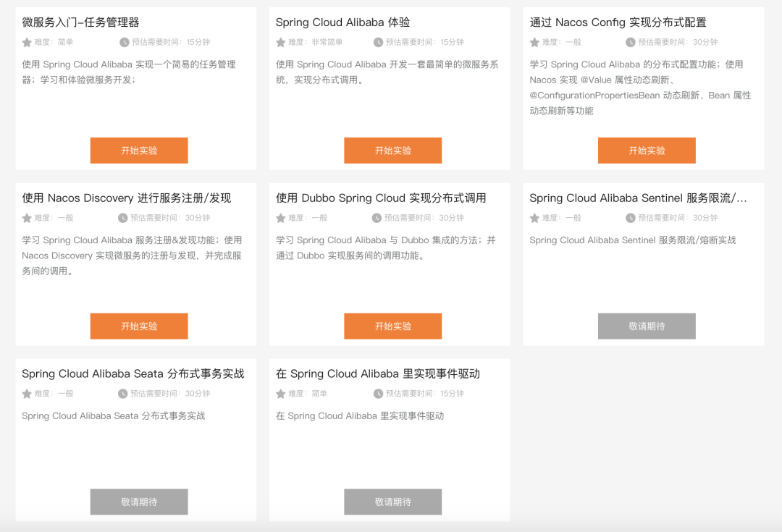This screenshot has width=782, height=532.
Task: Click star icon in Nacos Discovery card
Action: point(27,218)
